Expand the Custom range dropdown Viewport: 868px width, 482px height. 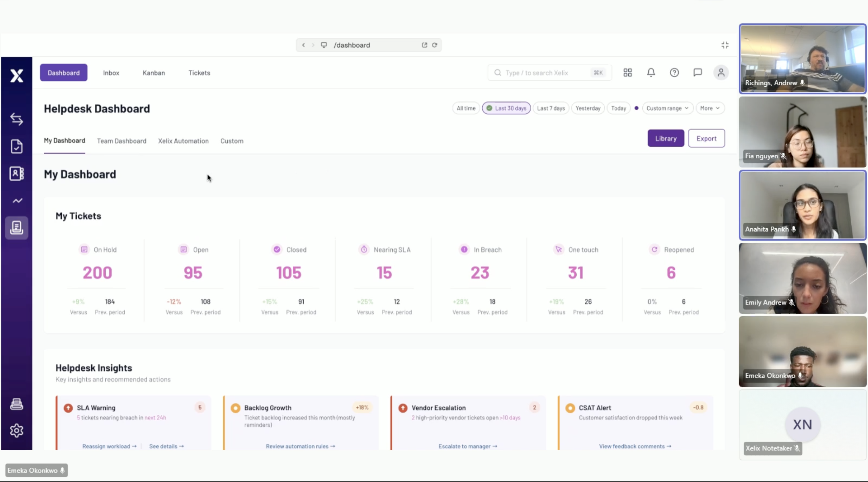point(668,108)
